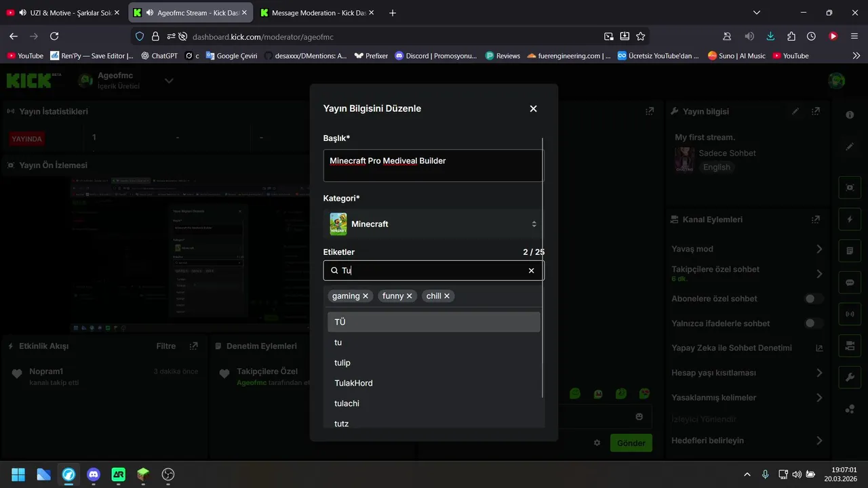Remove the gaming tag

pyautogui.click(x=366, y=296)
